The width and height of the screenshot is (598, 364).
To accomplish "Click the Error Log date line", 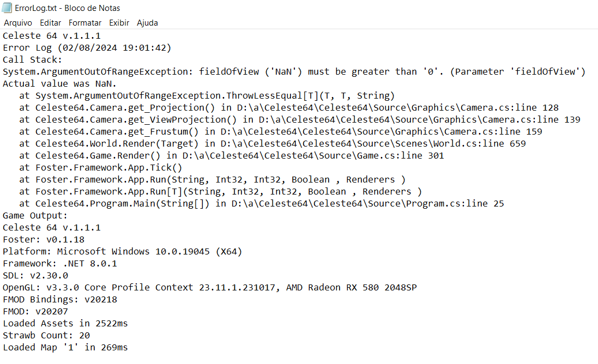I will coord(87,48).
